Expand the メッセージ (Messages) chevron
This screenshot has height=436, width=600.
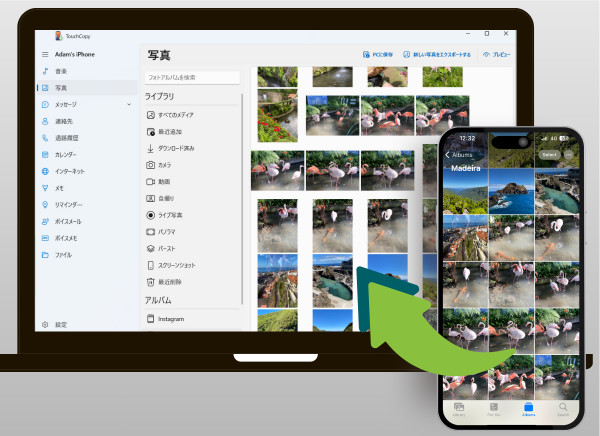click(x=129, y=104)
